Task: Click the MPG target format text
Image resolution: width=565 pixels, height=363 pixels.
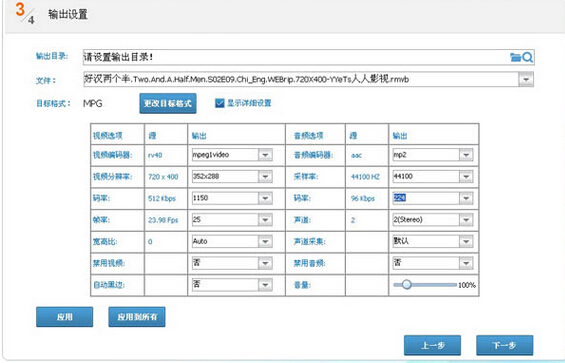Action: point(93,103)
